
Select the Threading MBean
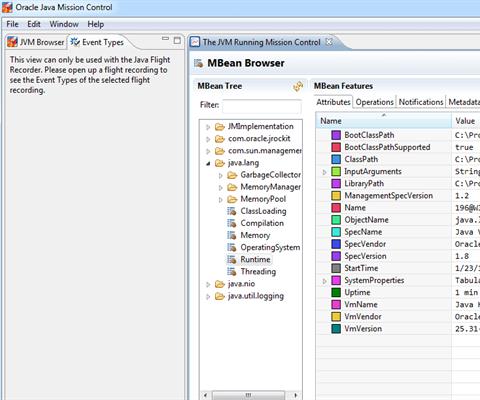coord(258,271)
